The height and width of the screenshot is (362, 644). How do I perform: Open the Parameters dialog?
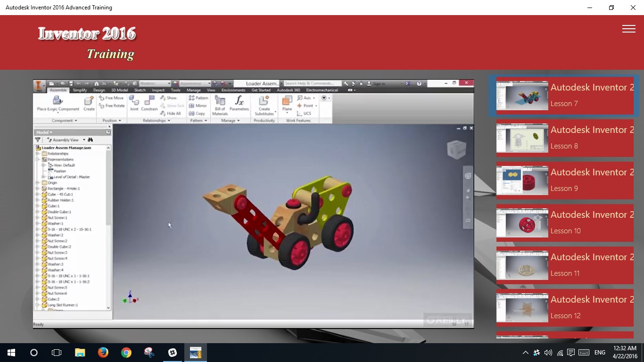pos(239,101)
